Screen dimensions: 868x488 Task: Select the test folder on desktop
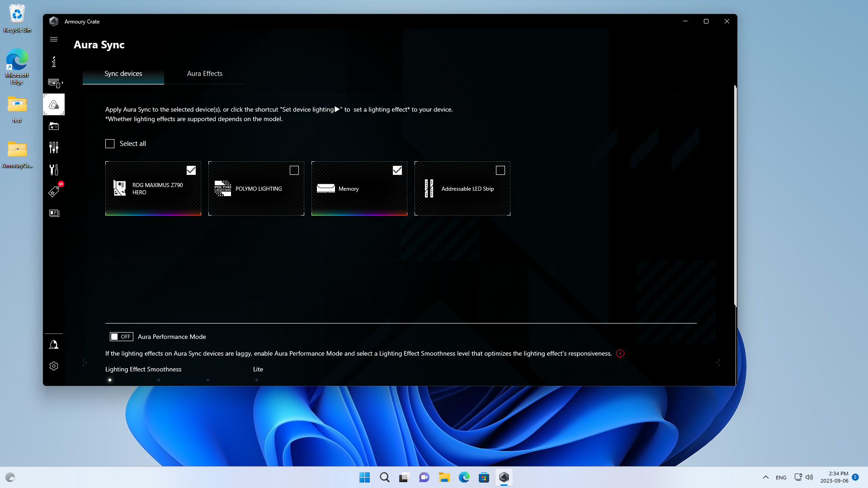click(x=17, y=109)
